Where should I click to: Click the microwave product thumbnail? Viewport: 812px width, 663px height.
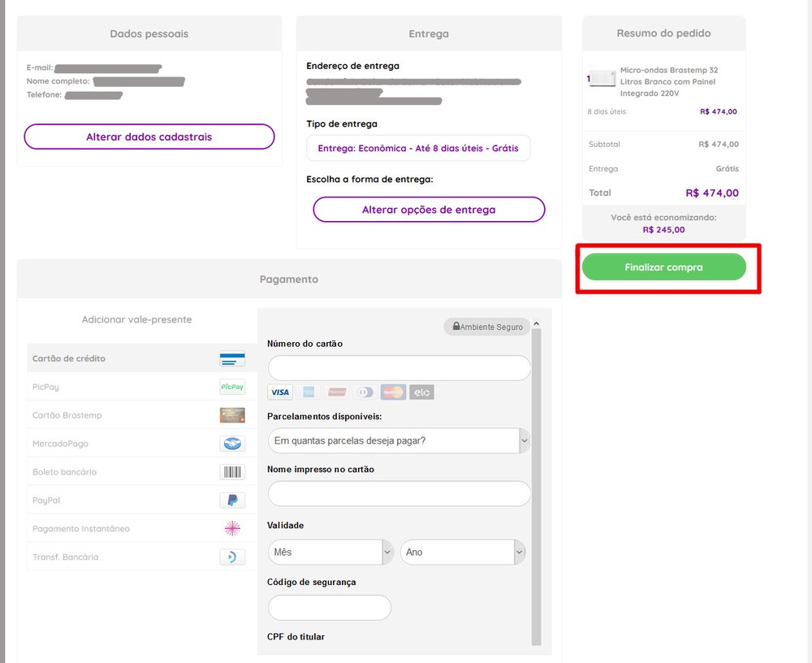(x=602, y=79)
